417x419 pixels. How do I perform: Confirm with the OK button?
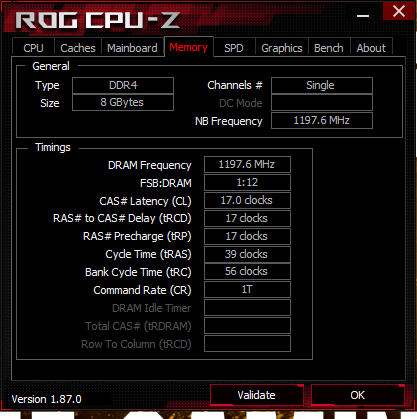tap(358, 395)
